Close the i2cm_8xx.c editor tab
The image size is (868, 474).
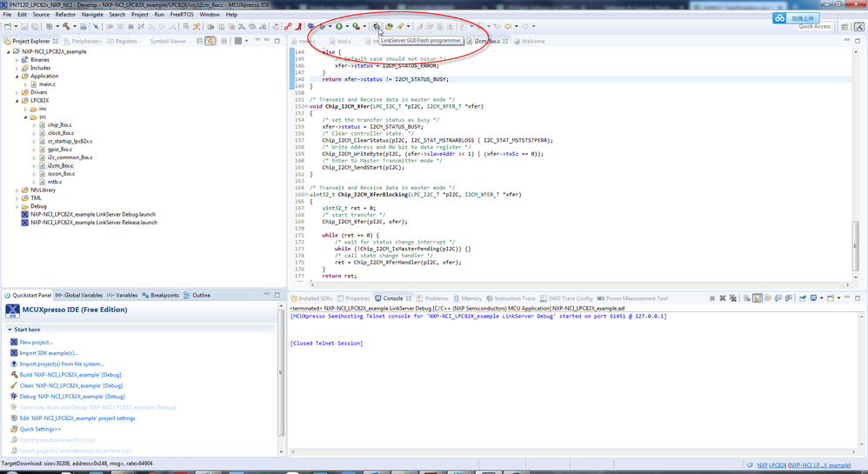click(x=505, y=41)
